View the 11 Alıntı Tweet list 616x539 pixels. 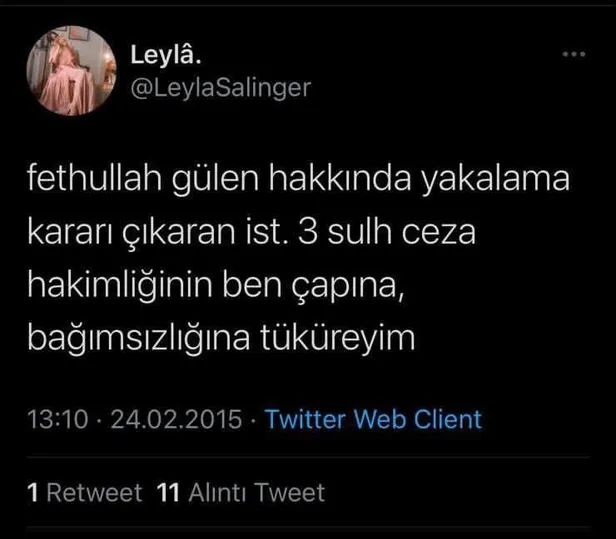(x=241, y=492)
